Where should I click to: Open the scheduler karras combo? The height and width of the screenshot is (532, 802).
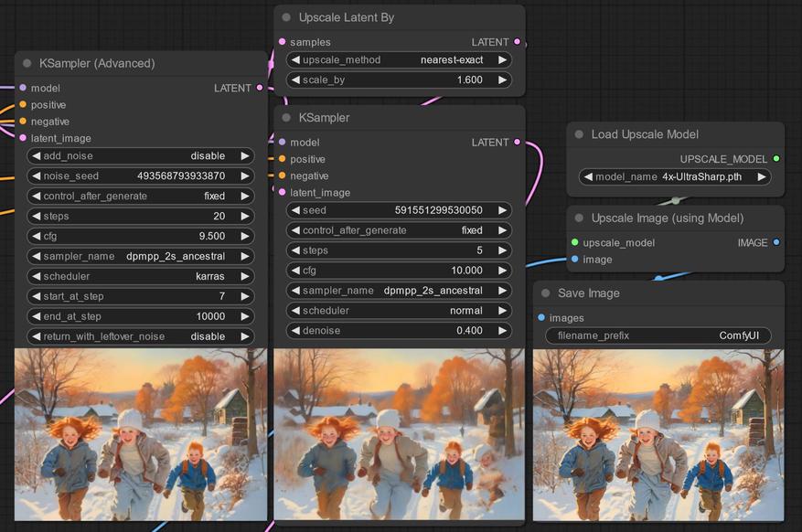pyautogui.click(x=141, y=276)
